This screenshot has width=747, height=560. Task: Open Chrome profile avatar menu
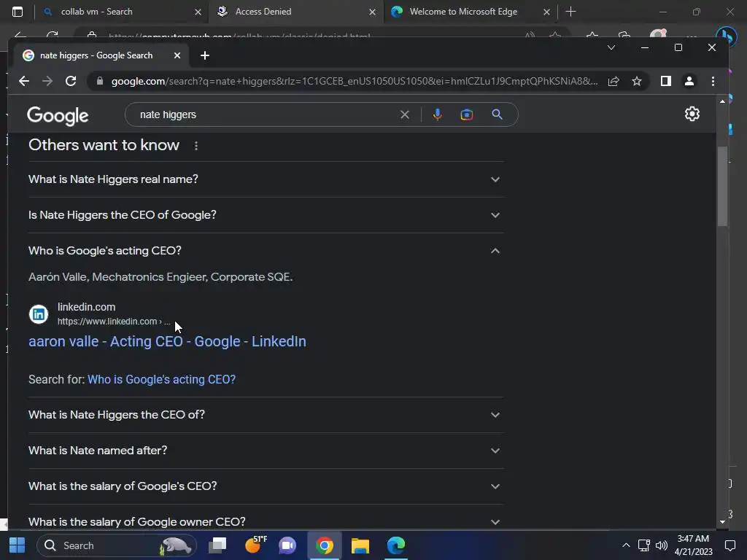click(x=689, y=82)
